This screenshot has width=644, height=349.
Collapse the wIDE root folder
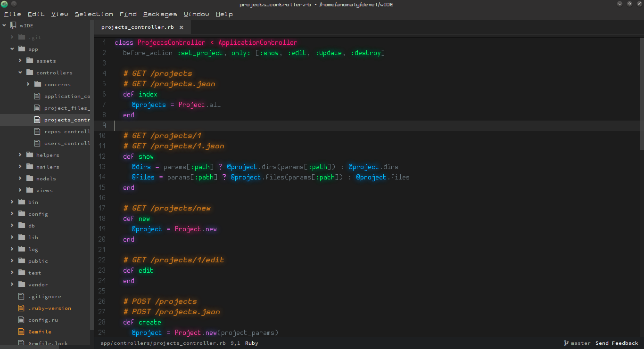coord(4,25)
